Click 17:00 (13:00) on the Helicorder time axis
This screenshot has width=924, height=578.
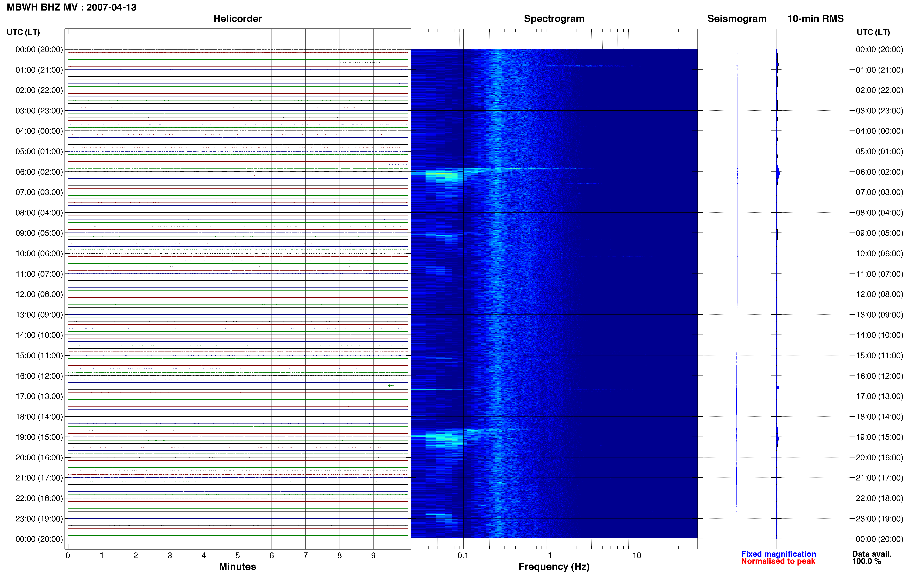[x=39, y=396]
